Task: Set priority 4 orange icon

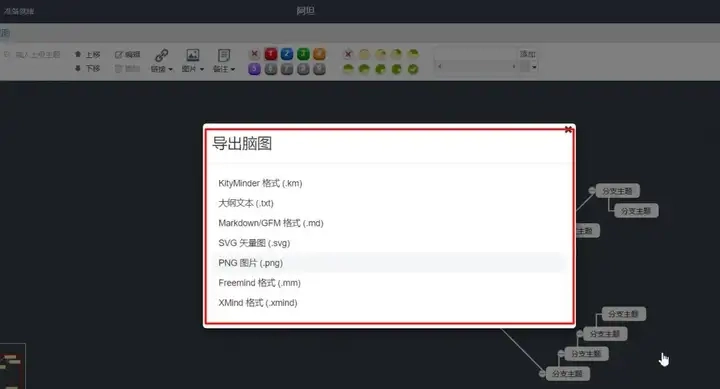Action: click(x=319, y=54)
